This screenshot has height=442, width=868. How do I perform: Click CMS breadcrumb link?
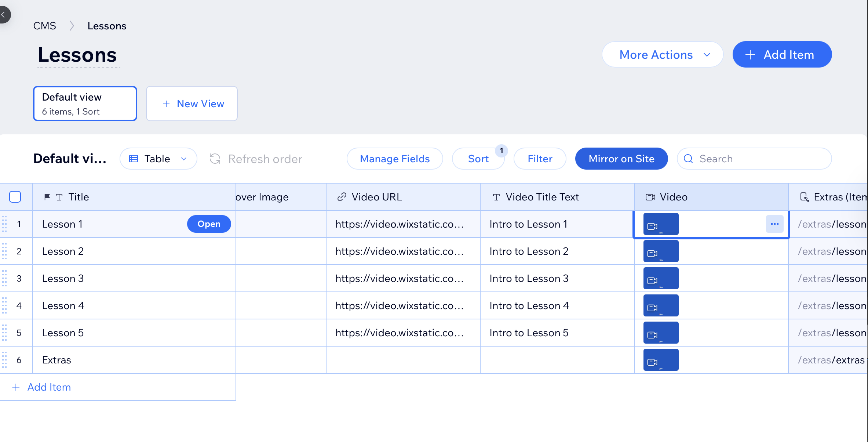point(44,26)
